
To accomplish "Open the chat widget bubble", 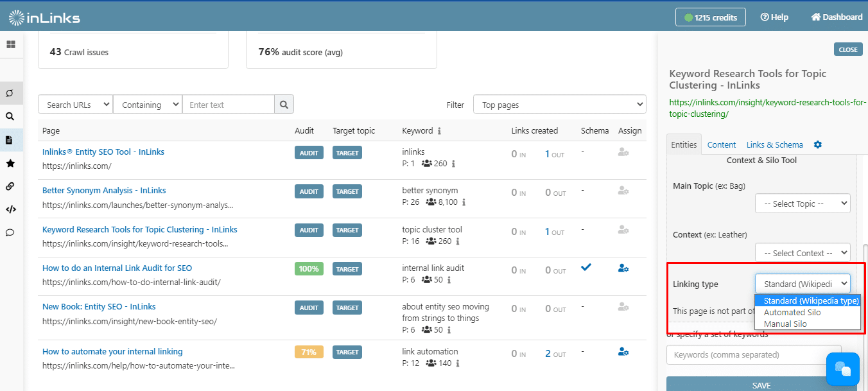I will (x=842, y=369).
